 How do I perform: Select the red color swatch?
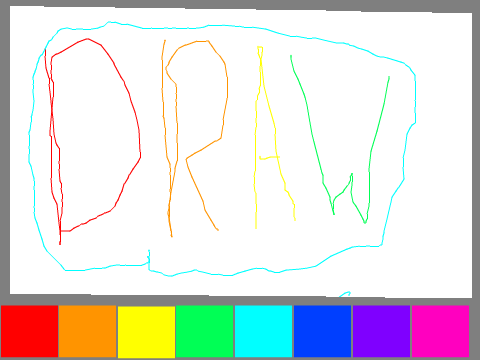tap(29, 331)
